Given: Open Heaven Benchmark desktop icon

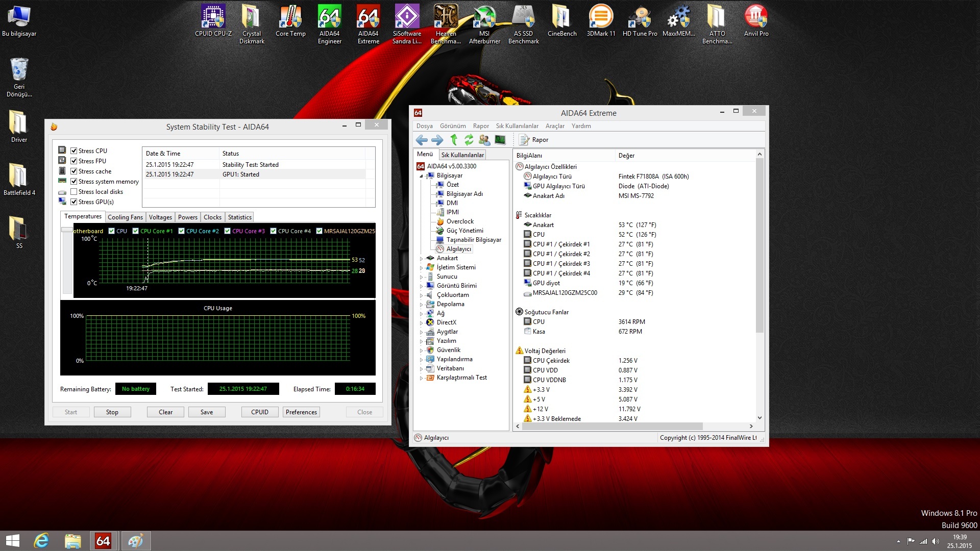Looking at the screenshot, I should (x=446, y=24).
